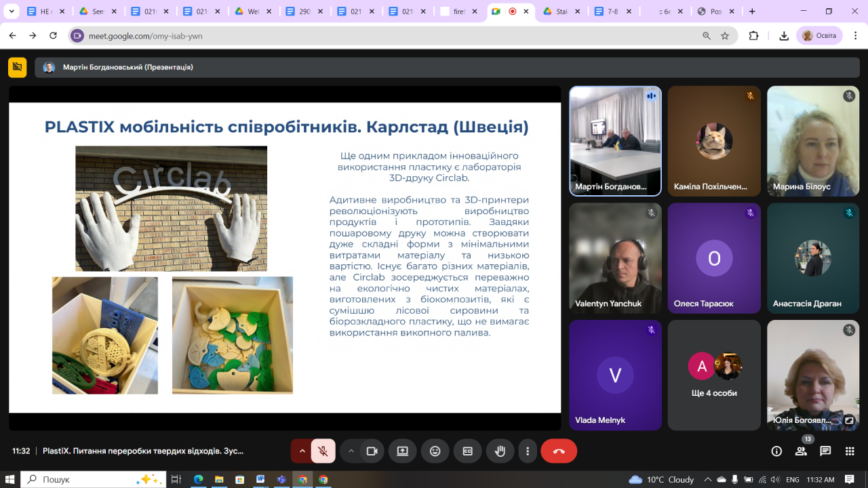Toggle the camera on or off
868x488 pixels.
pyautogui.click(x=372, y=451)
